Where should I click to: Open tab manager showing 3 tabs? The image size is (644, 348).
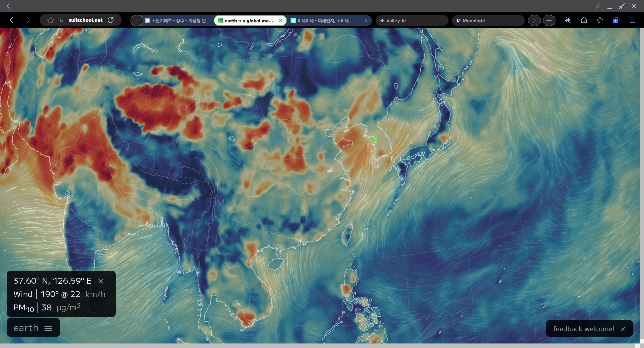pyautogui.click(x=616, y=20)
